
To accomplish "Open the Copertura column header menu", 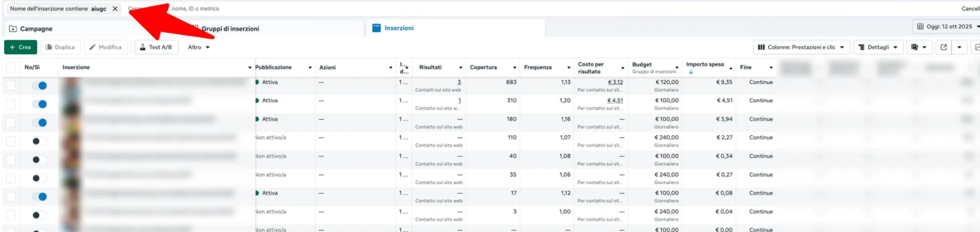I will click(515, 68).
